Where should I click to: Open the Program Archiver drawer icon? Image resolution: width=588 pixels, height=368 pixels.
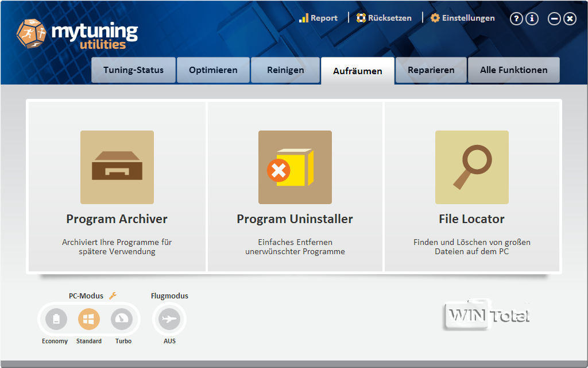(117, 167)
